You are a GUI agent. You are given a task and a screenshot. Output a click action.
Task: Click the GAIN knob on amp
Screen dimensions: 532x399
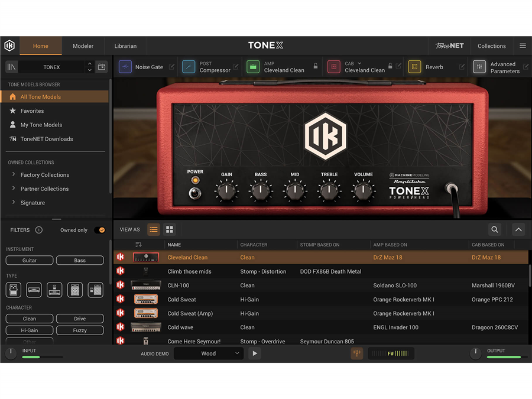226,191
